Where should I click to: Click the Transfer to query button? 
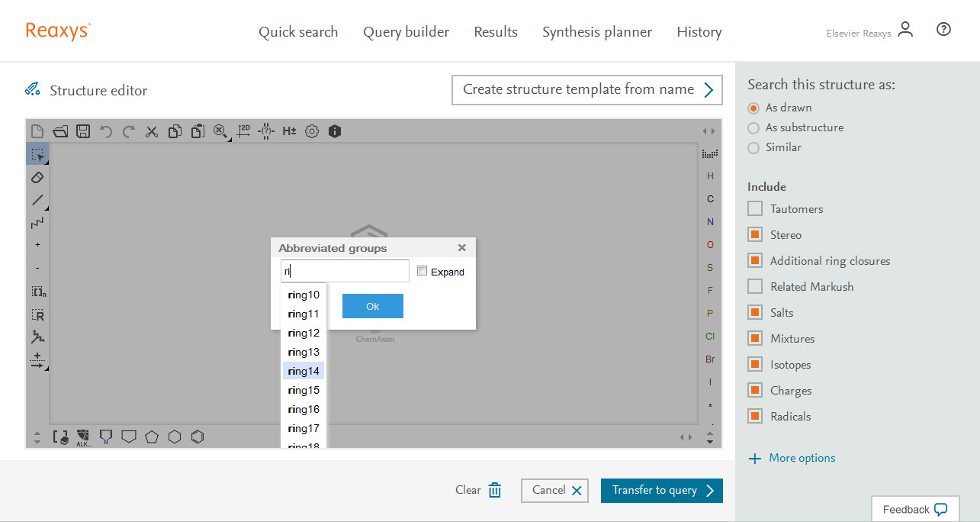tap(661, 491)
